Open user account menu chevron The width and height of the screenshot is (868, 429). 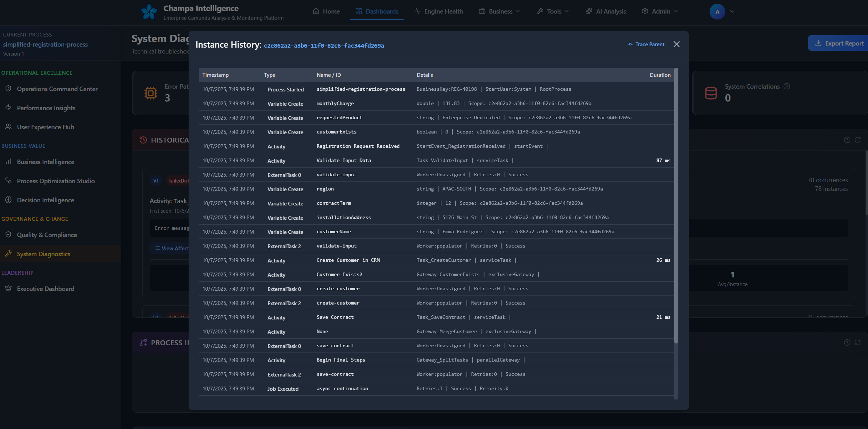pos(732,11)
